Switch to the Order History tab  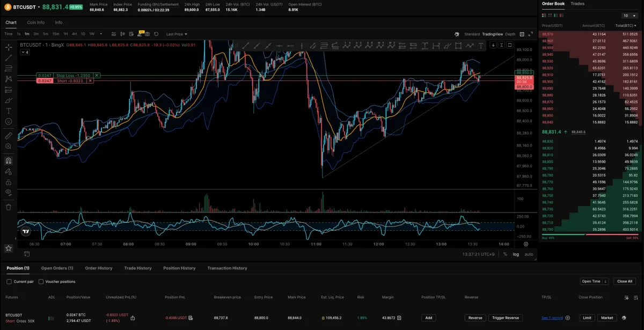coord(99,268)
